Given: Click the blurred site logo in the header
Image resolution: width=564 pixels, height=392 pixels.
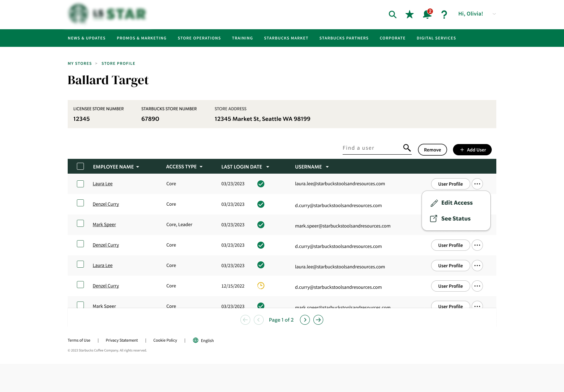Looking at the screenshot, I should (x=107, y=14).
